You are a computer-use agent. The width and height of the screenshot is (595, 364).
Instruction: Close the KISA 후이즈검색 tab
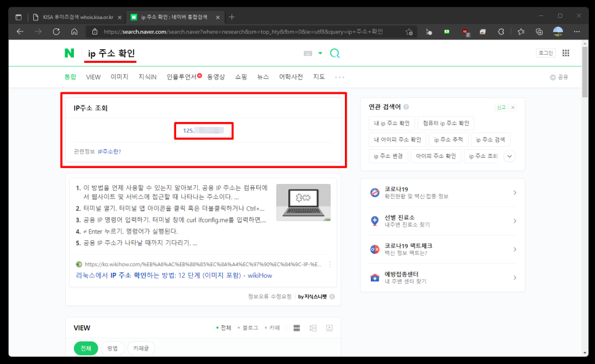pos(119,17)
